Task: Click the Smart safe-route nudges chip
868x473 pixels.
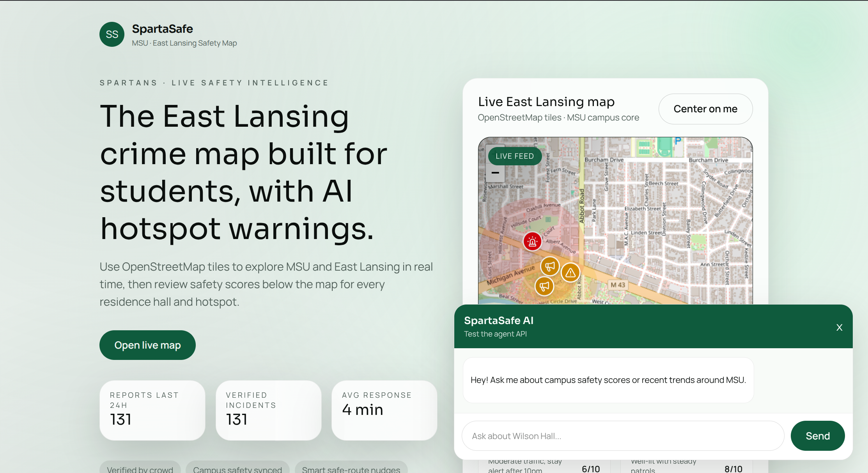Action: point(351,468)
